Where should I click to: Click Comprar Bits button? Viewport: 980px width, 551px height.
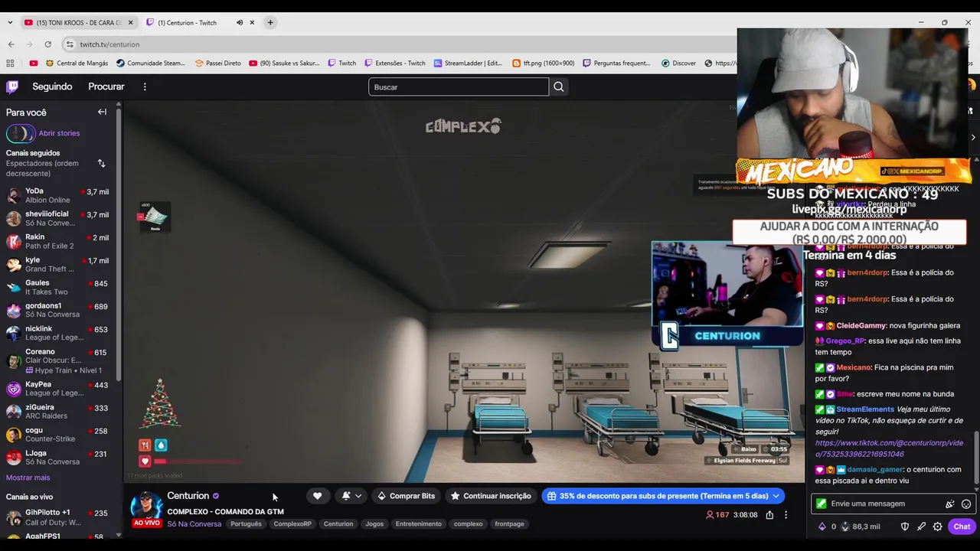406,496
